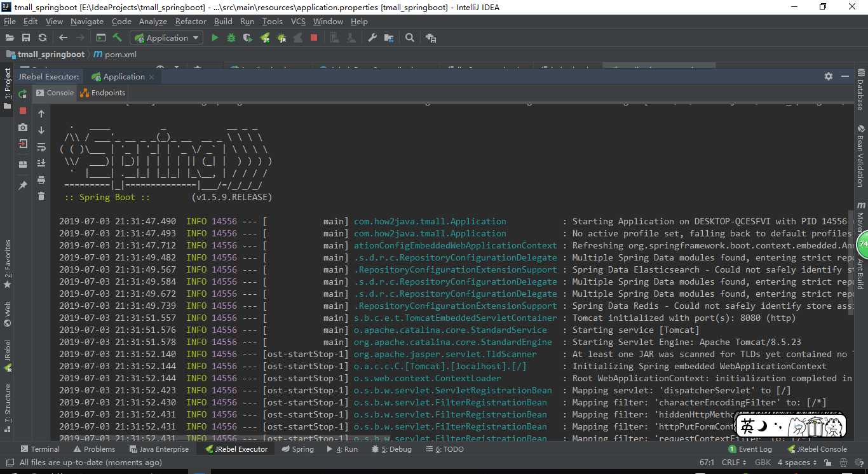Run with Coverage shield icon
This screenshot has height=474, width=868.
pyautogui.click(x=248, y=38)
